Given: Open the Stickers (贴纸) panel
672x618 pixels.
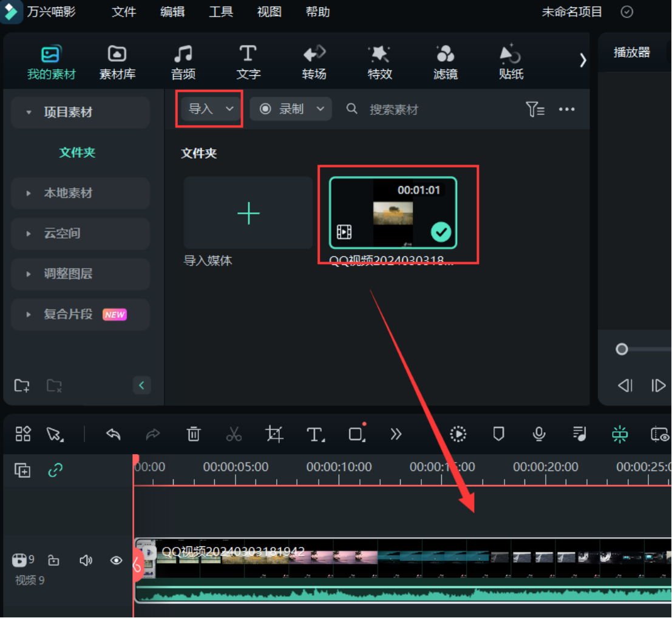Looking at the screenshot, I should (x=511, y=62).
